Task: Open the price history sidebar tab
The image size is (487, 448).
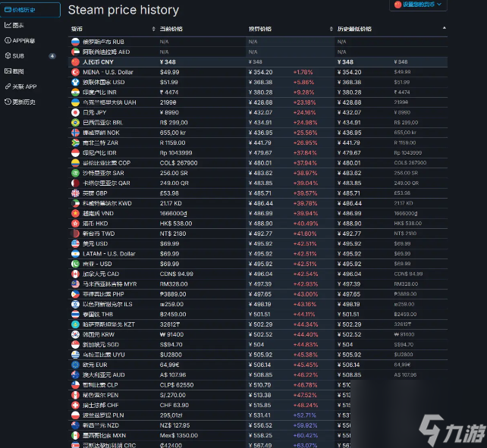Action: pyautogui.click(x=30, y=10)
